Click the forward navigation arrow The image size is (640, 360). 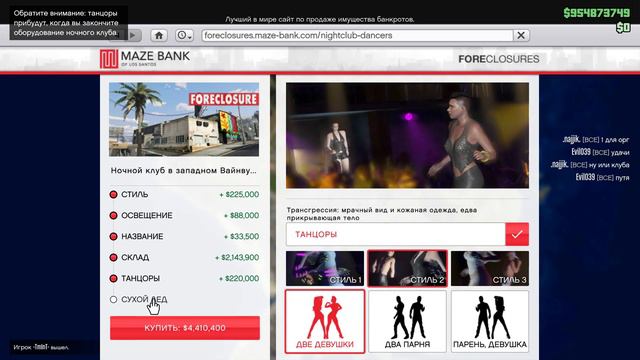pyautogui.click(x=133, y=36)
